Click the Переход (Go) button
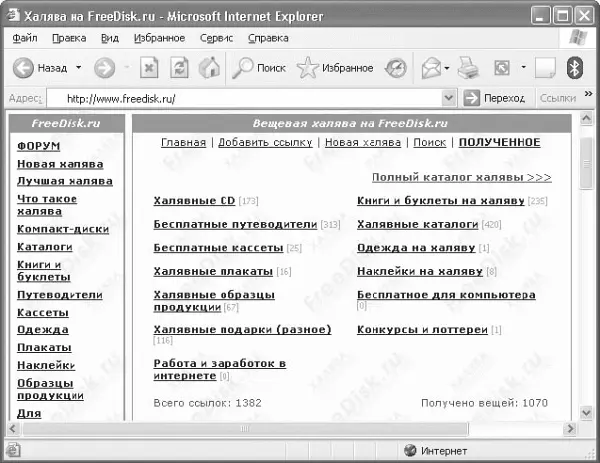Screen dimensions: 600x463 pyautogui.click(x=494, y=99)
